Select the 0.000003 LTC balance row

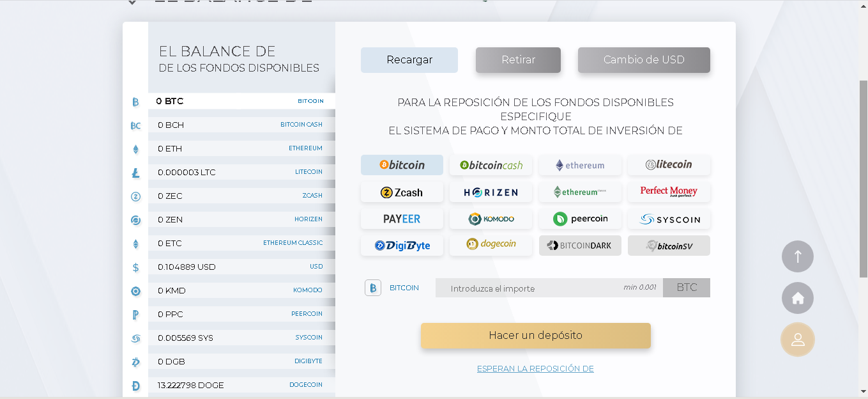coord(241,172)
